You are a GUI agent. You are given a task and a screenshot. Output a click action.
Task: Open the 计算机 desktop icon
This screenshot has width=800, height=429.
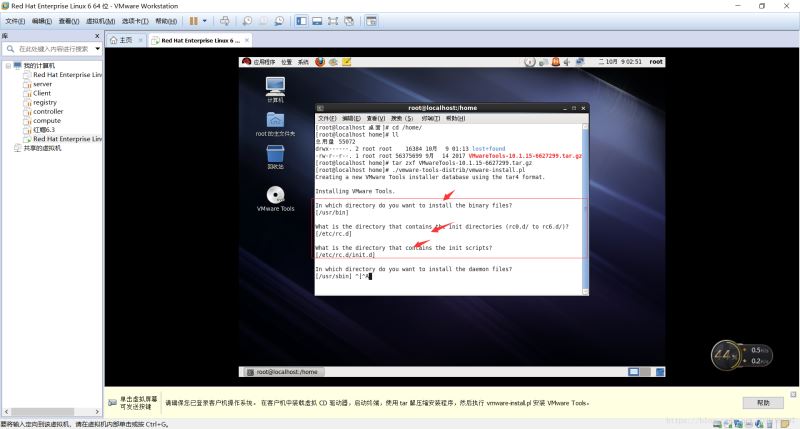[x=275, y=88]
